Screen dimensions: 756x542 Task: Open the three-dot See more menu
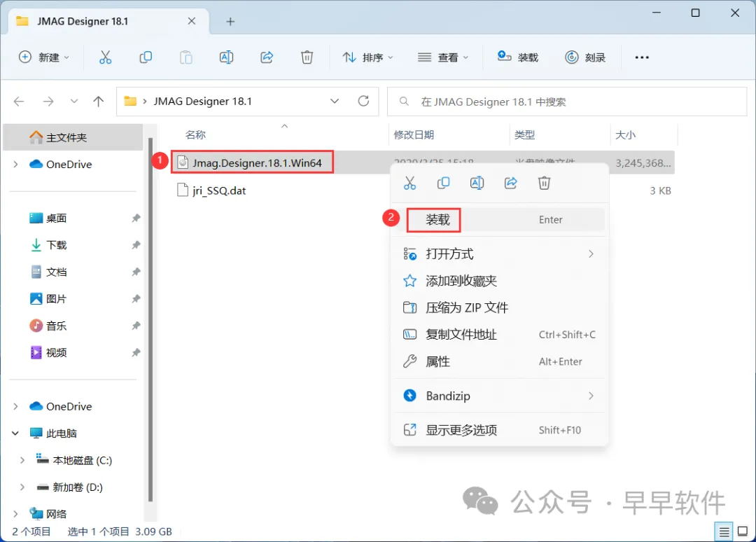coord(642,57)
